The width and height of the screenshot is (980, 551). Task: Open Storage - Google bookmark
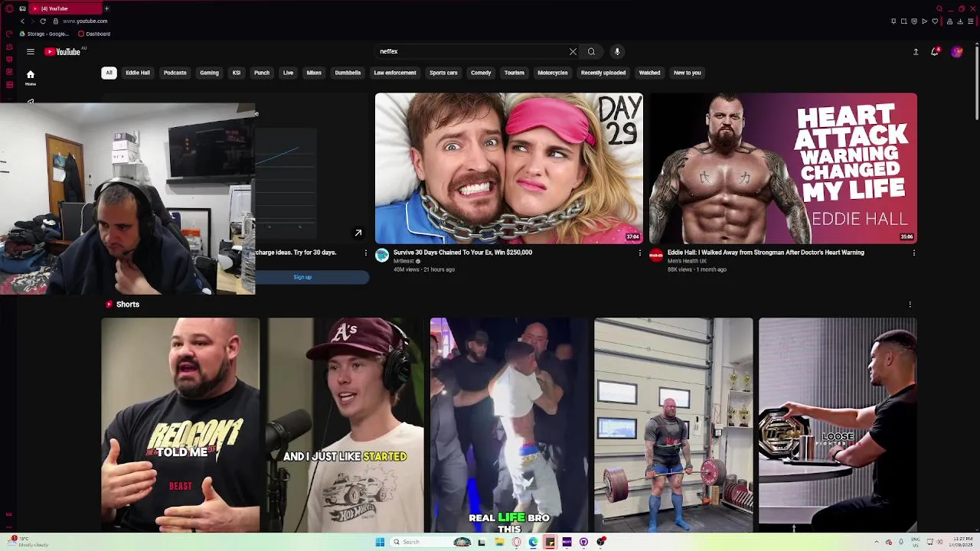click(x=44, y=34)
